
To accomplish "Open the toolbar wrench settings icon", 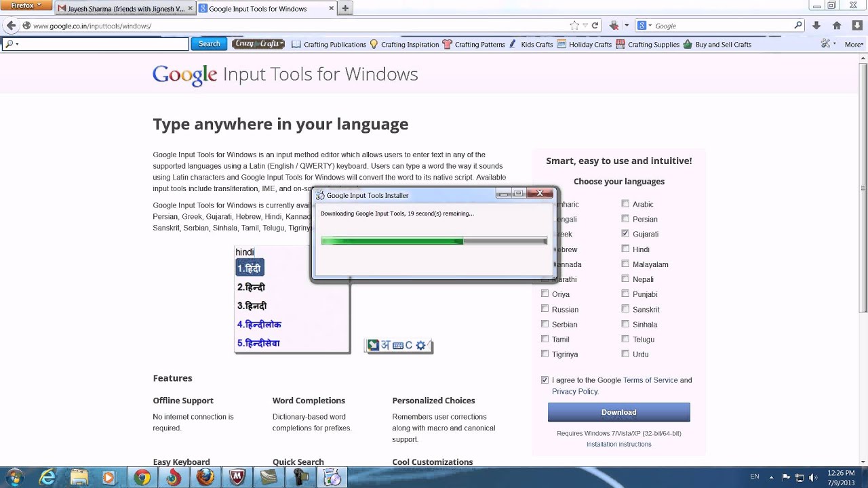I will click(x=825, y=44).
